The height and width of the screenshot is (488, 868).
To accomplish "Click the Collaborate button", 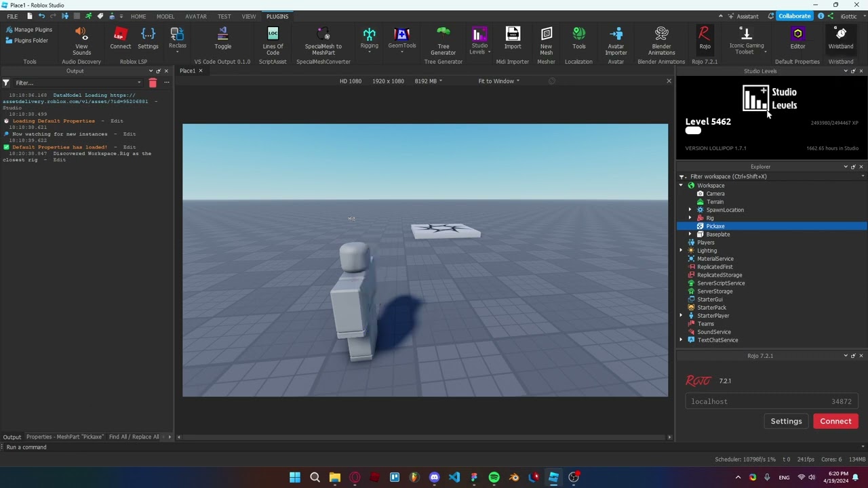I will point(794,16).
